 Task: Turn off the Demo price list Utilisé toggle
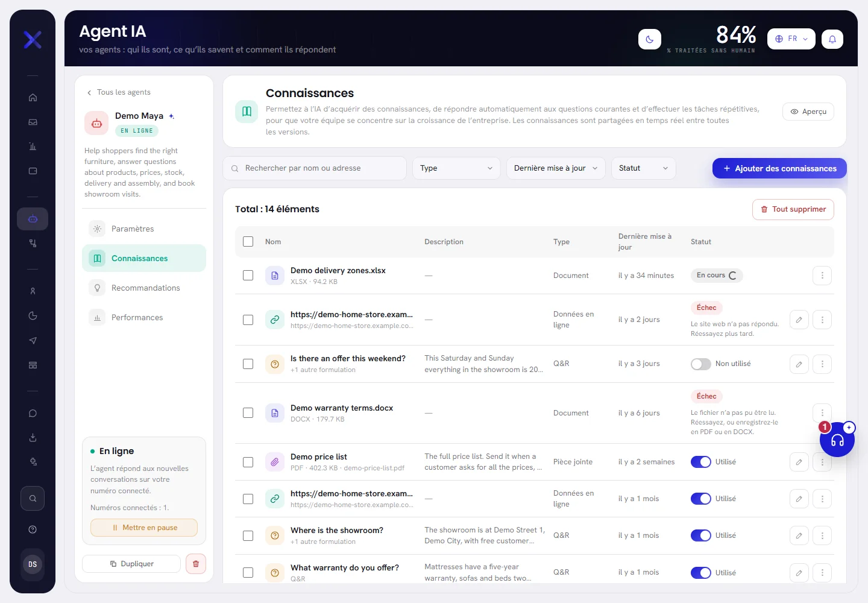[701, 462]
